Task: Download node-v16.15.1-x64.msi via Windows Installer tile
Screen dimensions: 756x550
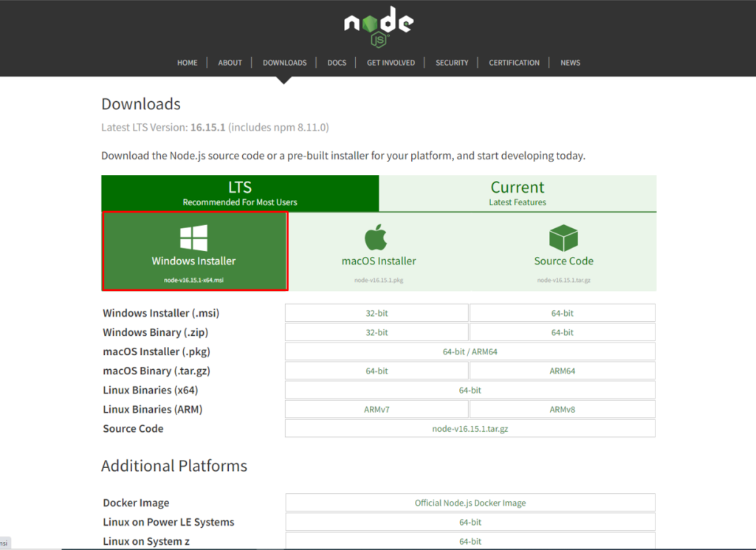Action: tap(194, 251)
